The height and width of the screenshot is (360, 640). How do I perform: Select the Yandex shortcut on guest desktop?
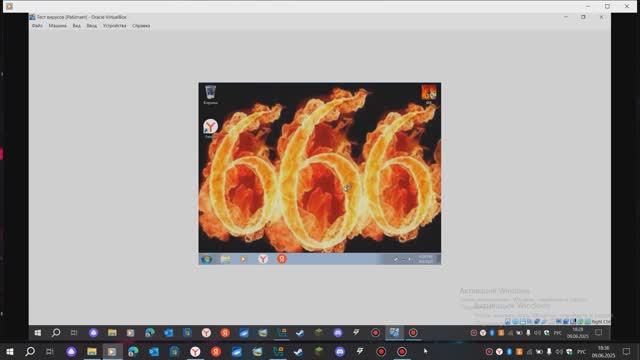pyautogui.click(x=211, y=128)
